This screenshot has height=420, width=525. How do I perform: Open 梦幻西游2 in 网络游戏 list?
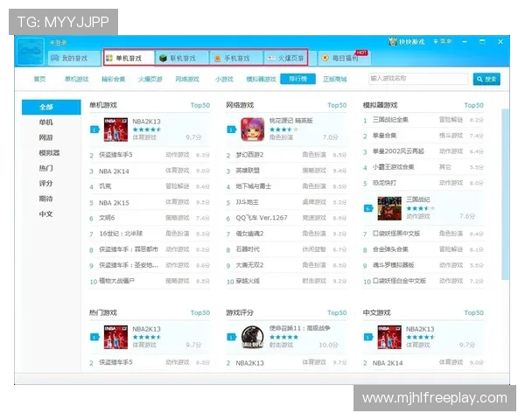click(286, 155)
